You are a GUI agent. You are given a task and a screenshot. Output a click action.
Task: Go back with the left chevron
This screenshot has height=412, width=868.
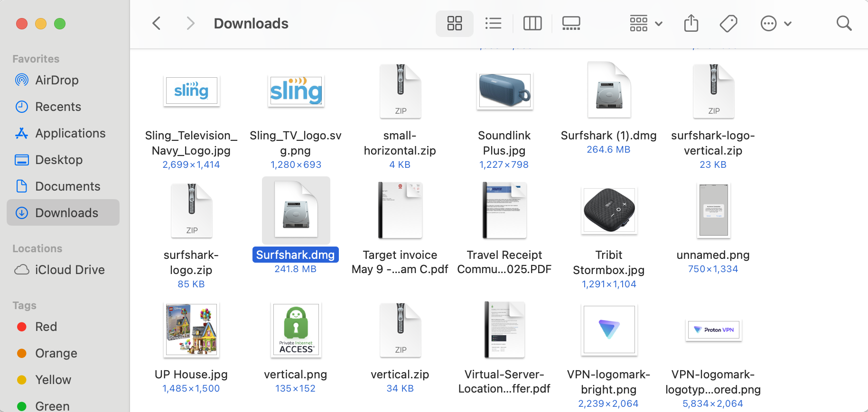tap(157, 23)
